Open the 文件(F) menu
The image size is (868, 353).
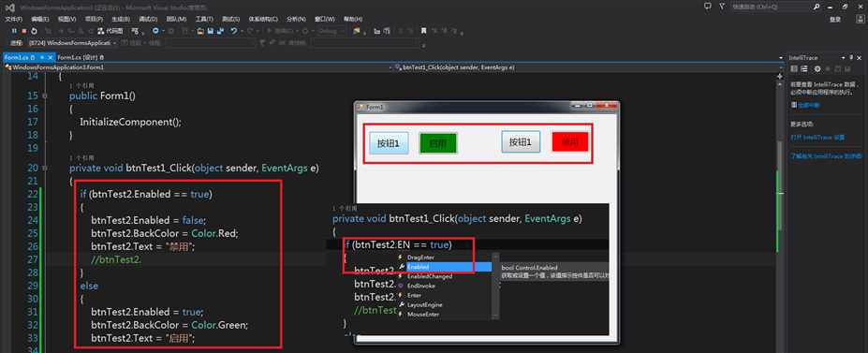click(x=13, y=19)
